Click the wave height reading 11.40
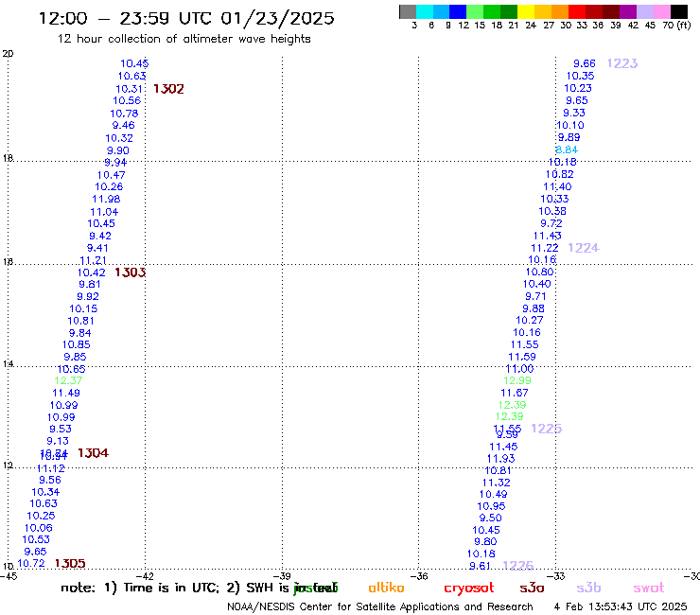The width and height of the screenshot is (700, 615). (x=557, y=186)
